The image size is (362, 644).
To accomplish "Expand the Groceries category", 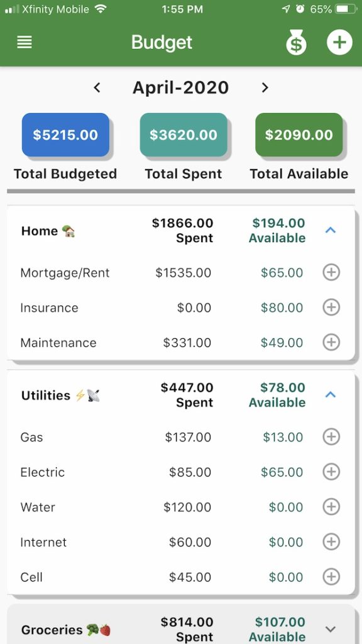I will tap(331, 629).
